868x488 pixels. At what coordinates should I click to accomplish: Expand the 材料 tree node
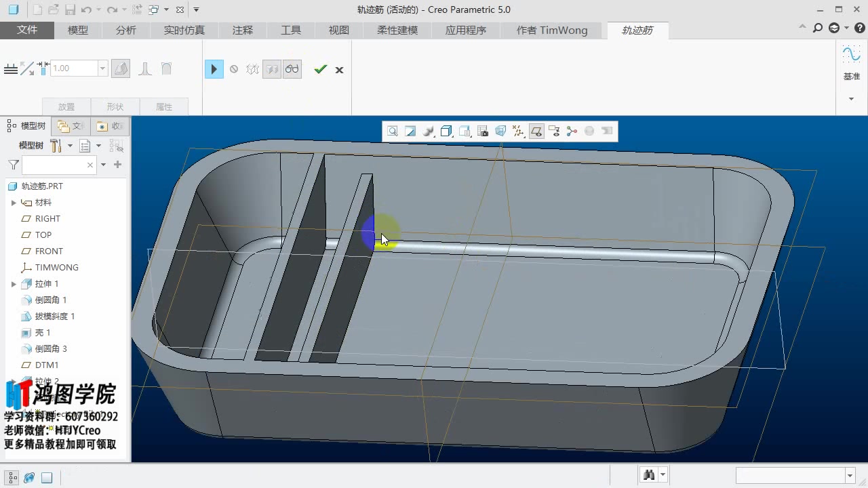point(14,203)
